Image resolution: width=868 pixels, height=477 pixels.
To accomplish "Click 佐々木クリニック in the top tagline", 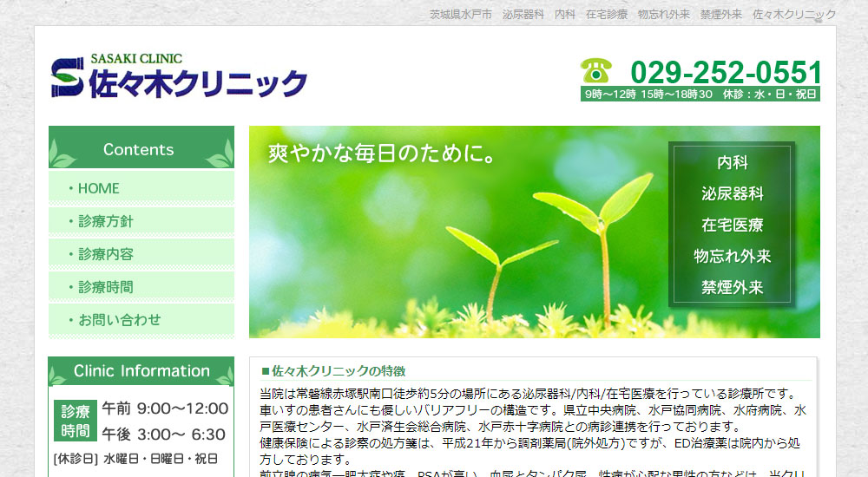I will (794, 15).
